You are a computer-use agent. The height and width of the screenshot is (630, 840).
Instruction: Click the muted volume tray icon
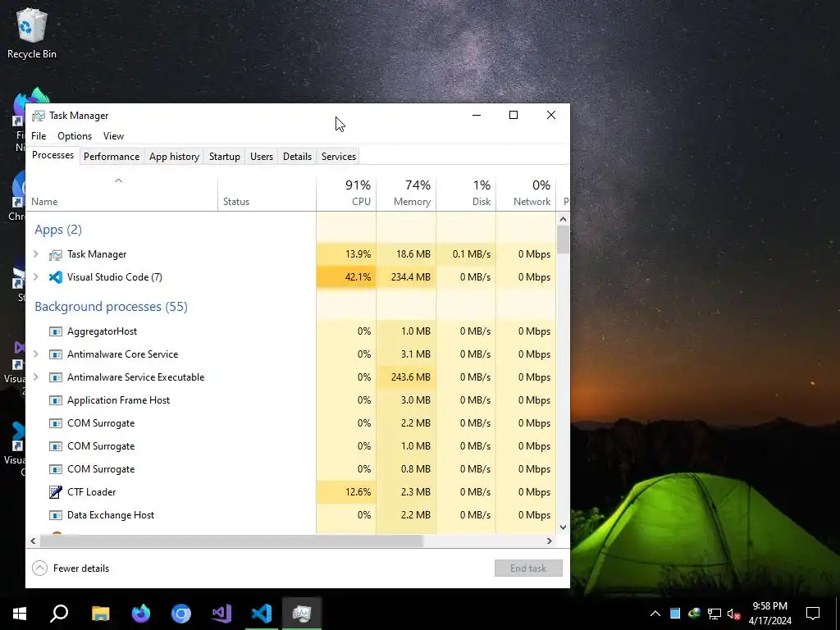pyautogui.click(x=734, y=614)
